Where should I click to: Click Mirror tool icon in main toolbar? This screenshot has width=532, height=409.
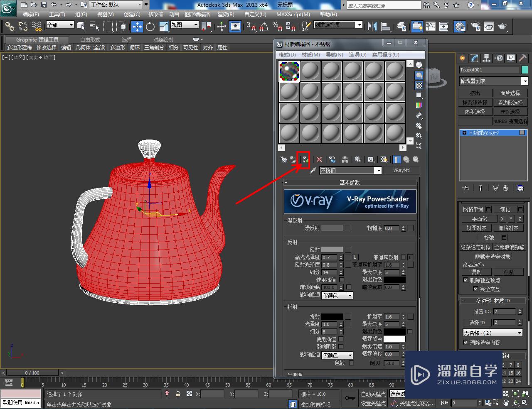click(x=372, y=27)
